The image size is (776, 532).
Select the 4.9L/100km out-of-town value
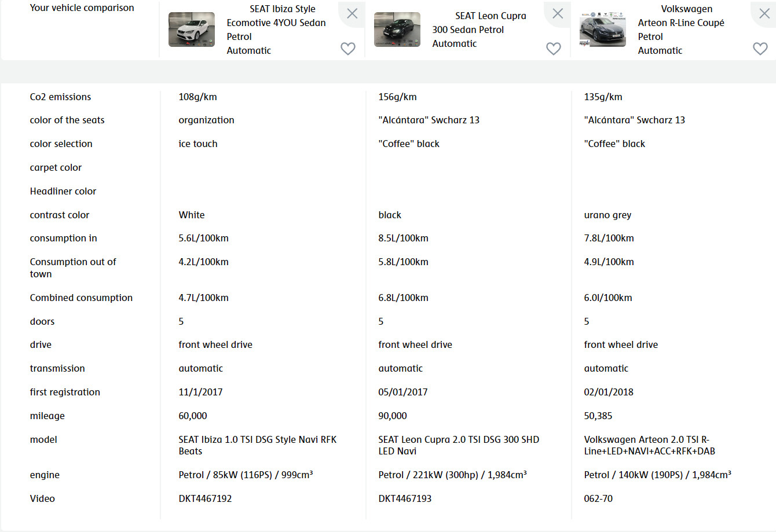tap(609, 262)
